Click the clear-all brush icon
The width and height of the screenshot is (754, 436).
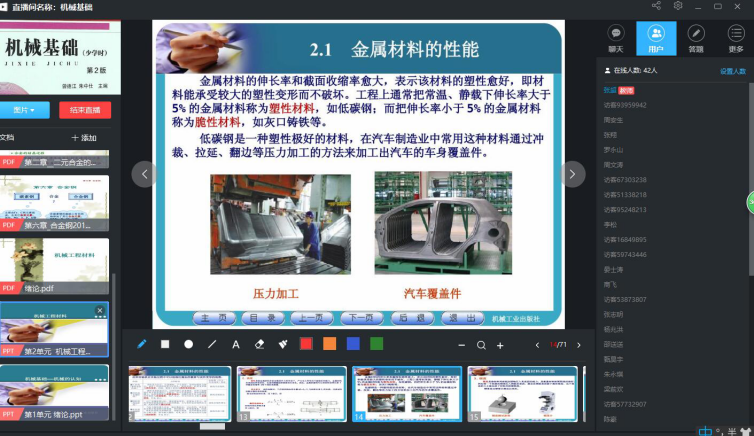(x=283, y=344)
